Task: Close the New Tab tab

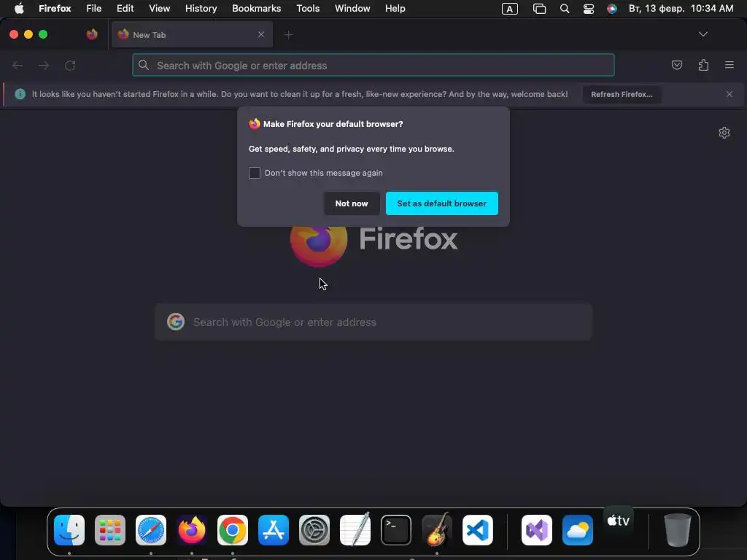Action: (x=261, y=34)
